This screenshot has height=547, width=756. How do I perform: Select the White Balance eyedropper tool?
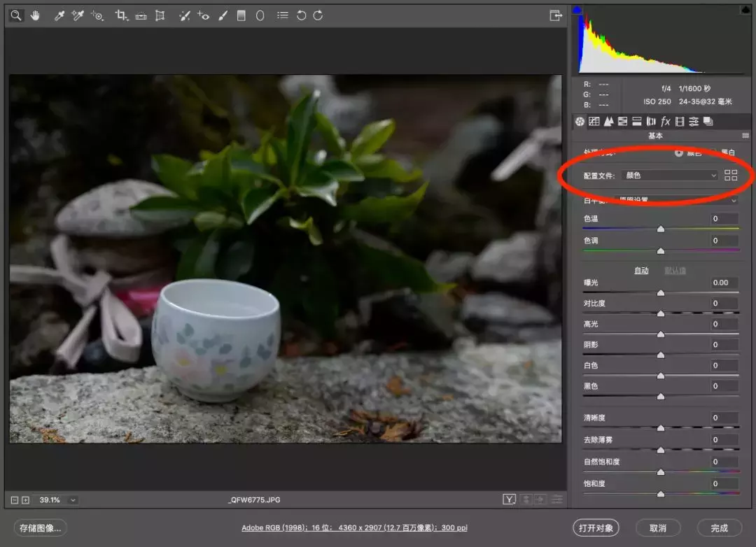click(59, 15)
